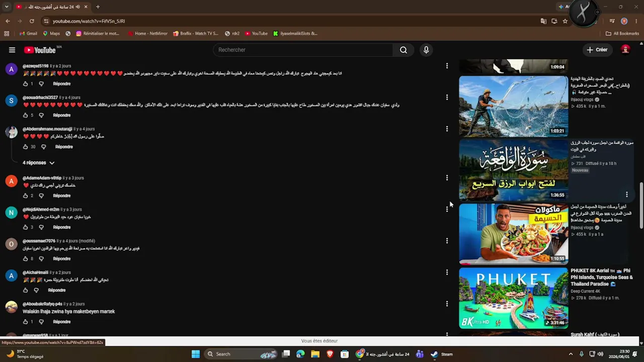This screenshot has width=644, height=362.
Task: Open File Explorer from the taskbar
Action: 315,354
